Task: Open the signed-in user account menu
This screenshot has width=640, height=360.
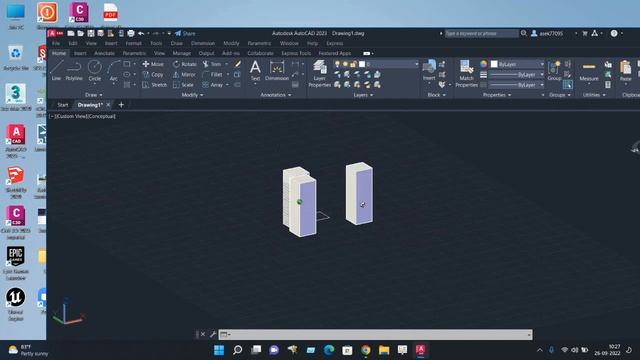Action: (x=550, y=33)
